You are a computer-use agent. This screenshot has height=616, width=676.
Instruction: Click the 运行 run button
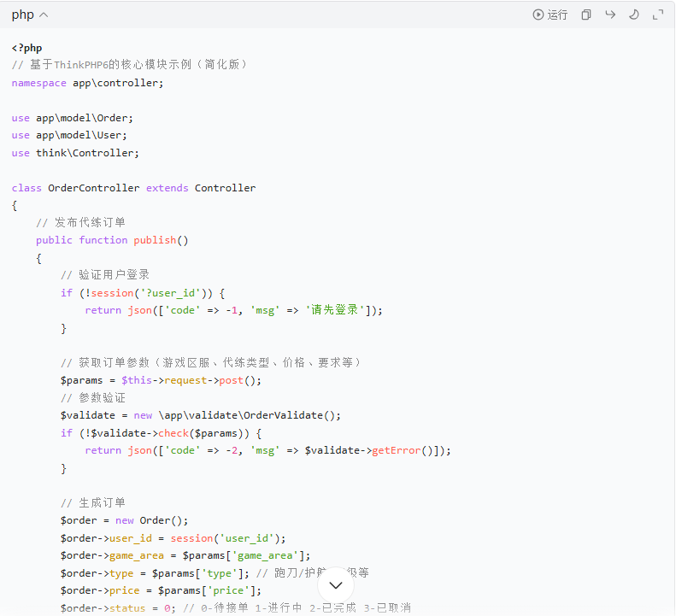click(x=550, y=15)
